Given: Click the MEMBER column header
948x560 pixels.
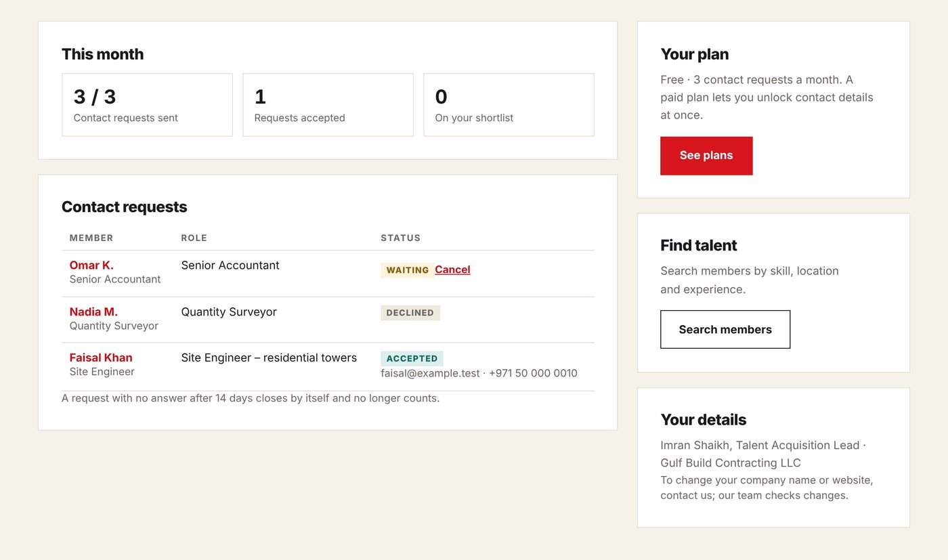Looking at the screenshot, I should pyautogui.click(x=91, y=238).
